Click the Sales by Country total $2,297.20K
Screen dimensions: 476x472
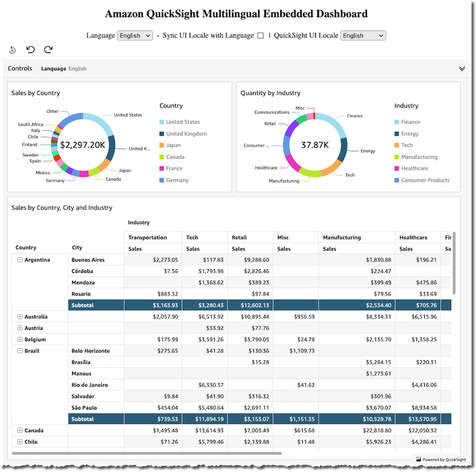tap(83, 145)
